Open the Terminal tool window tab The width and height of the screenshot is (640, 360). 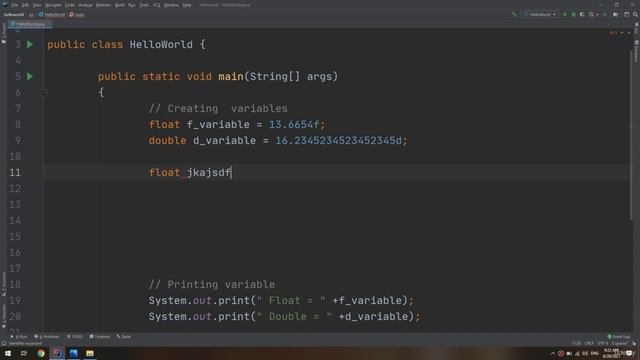point(100,337)
